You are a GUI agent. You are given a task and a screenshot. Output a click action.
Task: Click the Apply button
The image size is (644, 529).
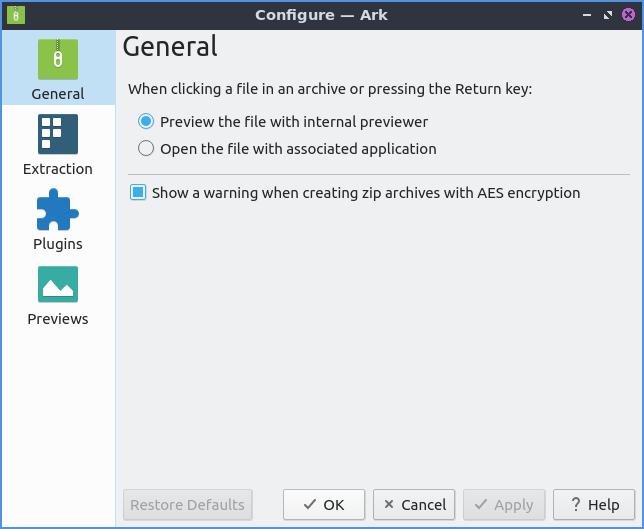pyautogui.click(x=504, y=505)
